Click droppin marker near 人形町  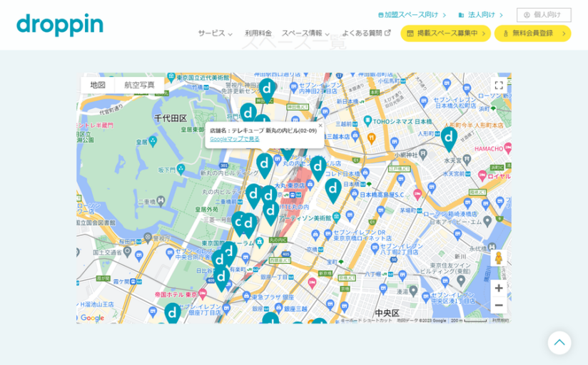[x=449, y=138]
